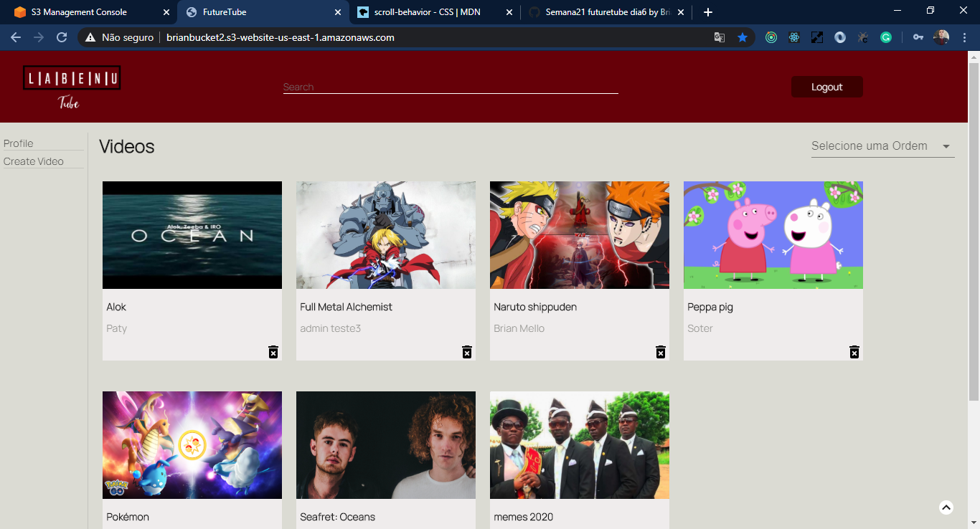Click the browser address bar URL
This screenshot has width=980, height=529.
click(x=281, y=37)
